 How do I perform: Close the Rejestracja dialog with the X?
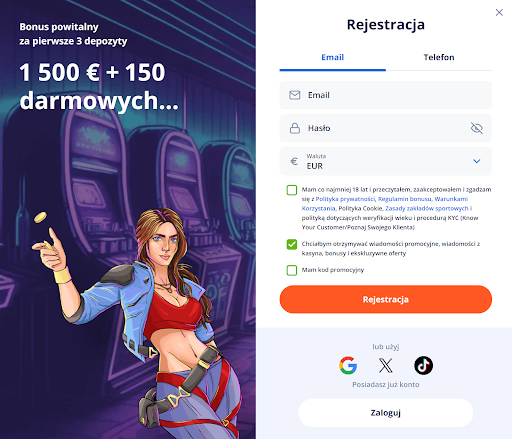499,12
